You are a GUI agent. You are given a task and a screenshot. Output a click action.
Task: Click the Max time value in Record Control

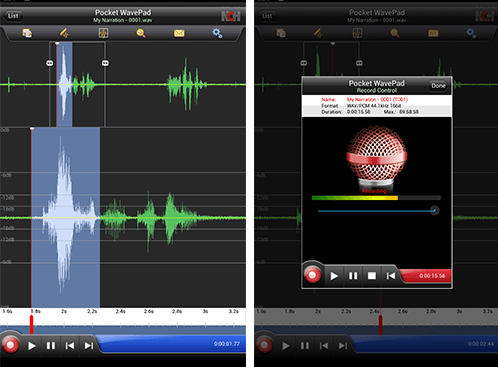point(409,112)
